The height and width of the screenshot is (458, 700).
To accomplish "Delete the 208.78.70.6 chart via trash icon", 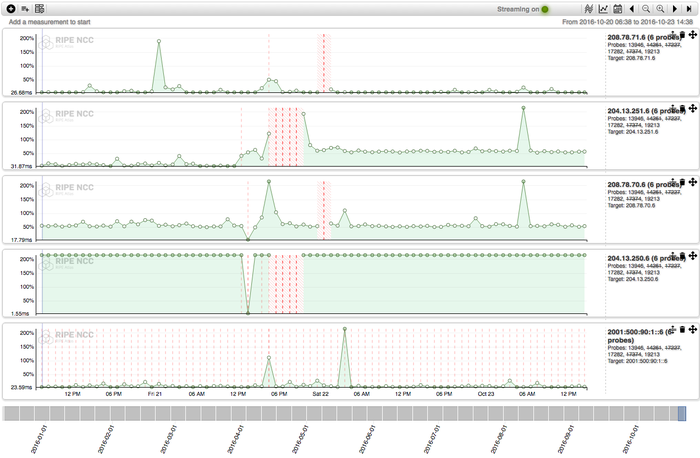I will 682,182.
